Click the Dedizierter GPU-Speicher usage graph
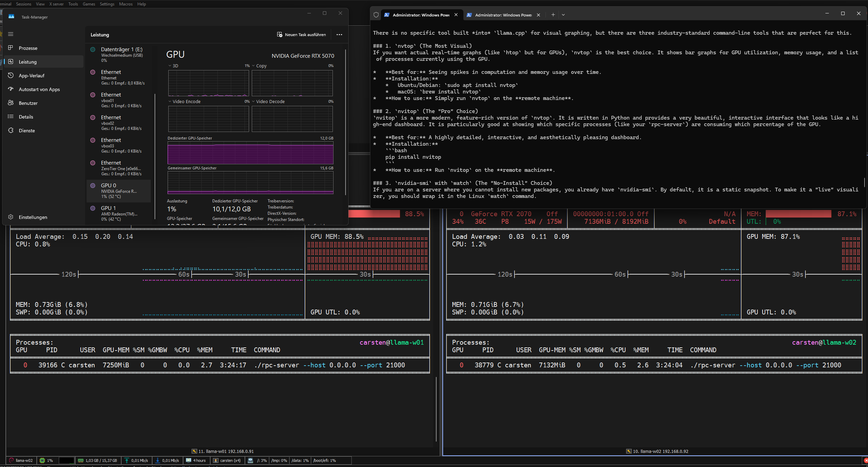This screenshot has height=467, width=868. [250, 153]
